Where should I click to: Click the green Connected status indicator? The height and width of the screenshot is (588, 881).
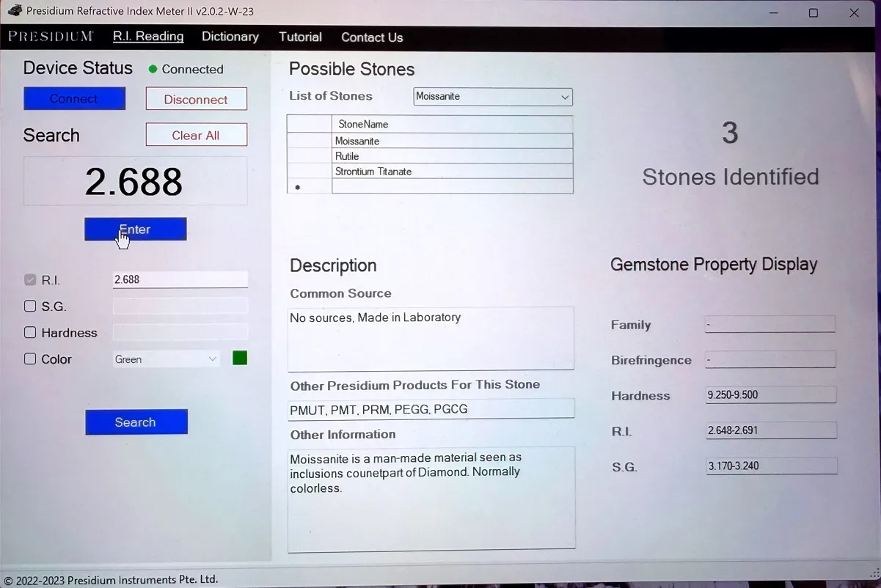click(x=153, y=69)
